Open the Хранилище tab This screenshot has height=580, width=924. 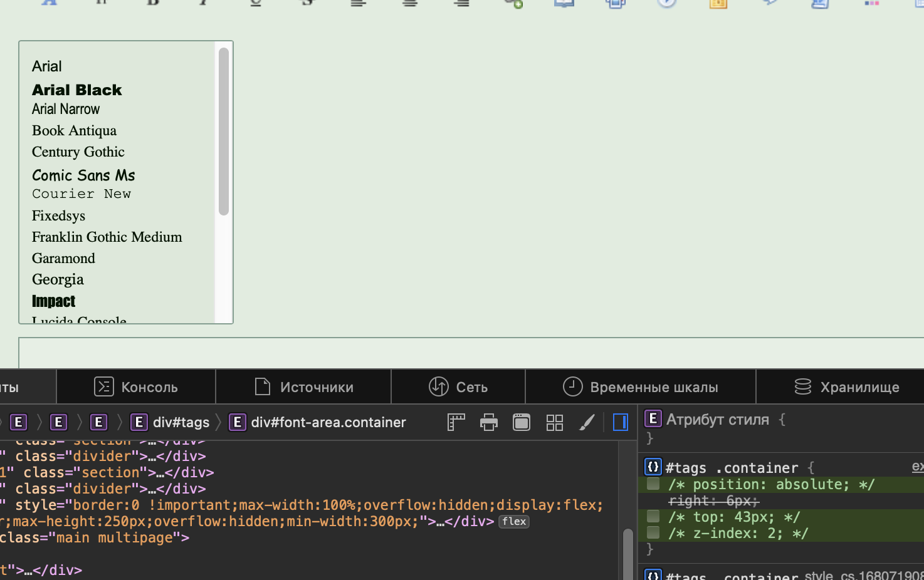tap(847, 387)
